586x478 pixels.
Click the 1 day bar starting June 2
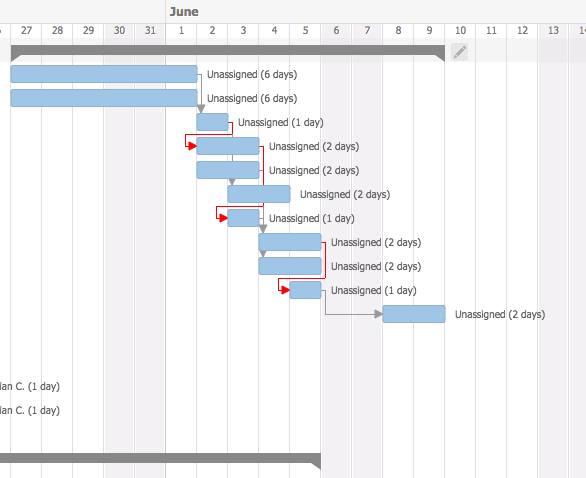click(212, 122)
